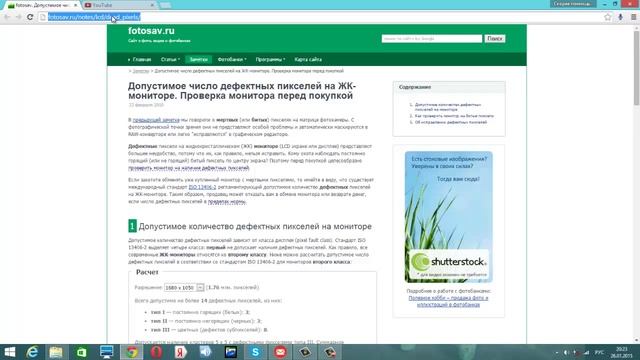Open Главная in the navigation menu
640x360 pixels.
pyautogui.click(x=142, y=60)
